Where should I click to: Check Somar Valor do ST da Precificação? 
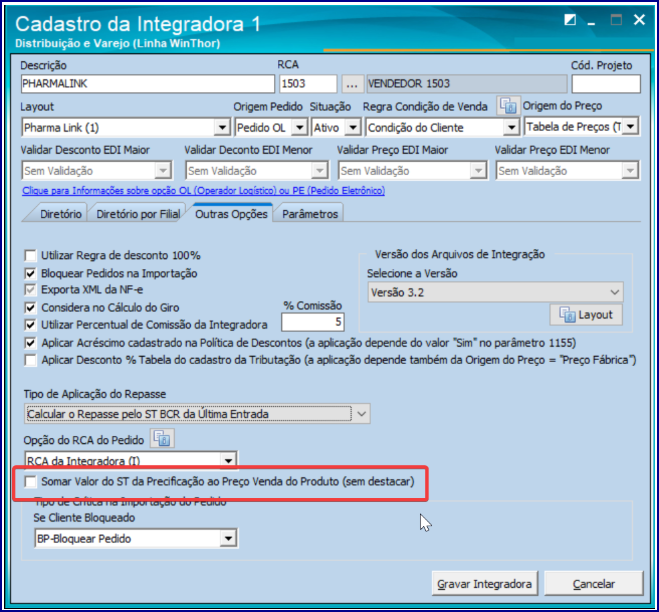tap(30, 482)
